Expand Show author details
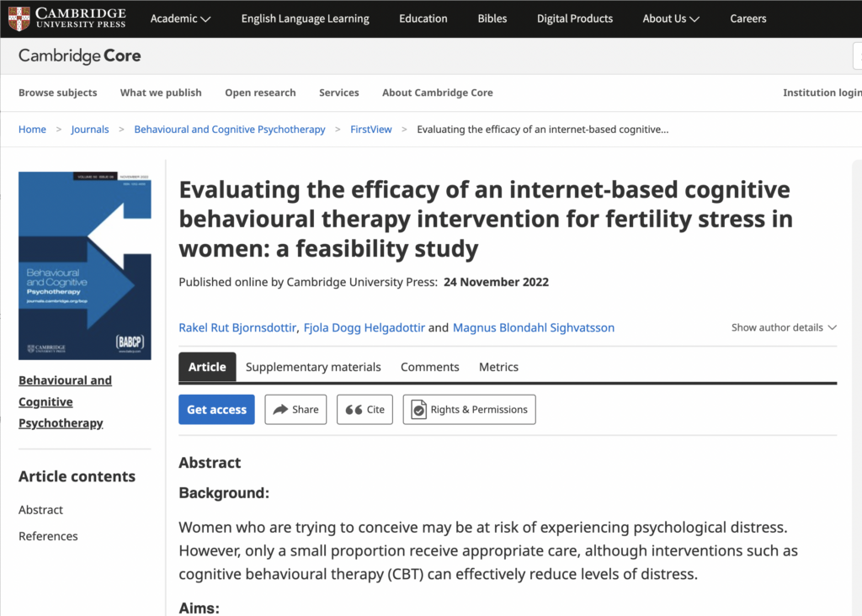The image size is (862, 616). 784,327
